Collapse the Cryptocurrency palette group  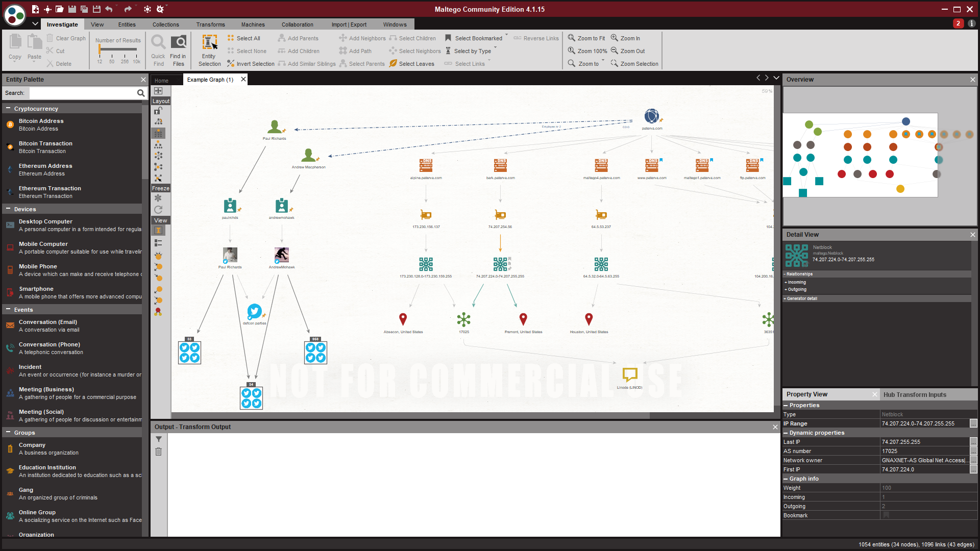(8, 109)
